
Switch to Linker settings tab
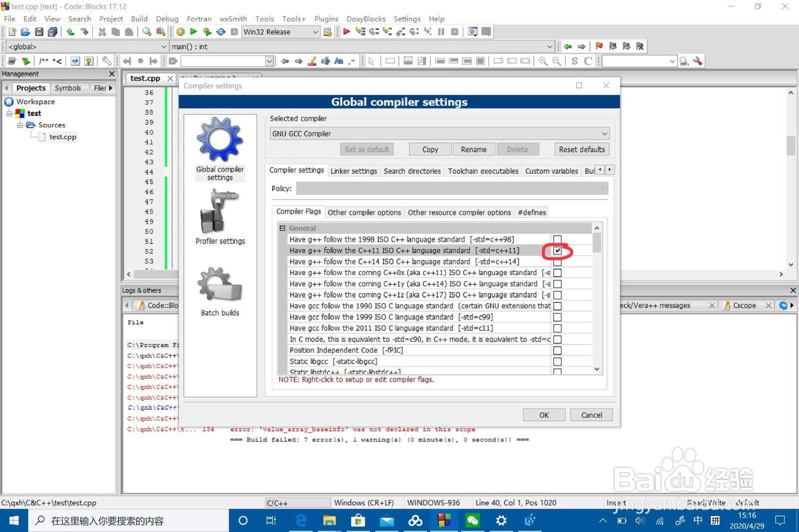[x=354, y=171]
